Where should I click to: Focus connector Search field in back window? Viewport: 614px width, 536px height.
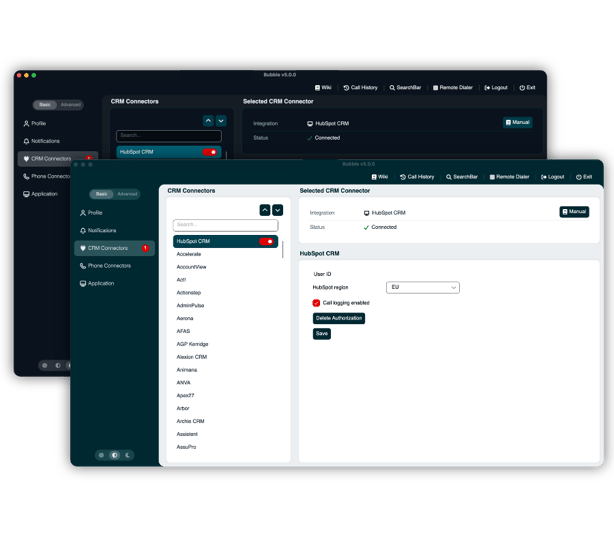pos(169,136)
